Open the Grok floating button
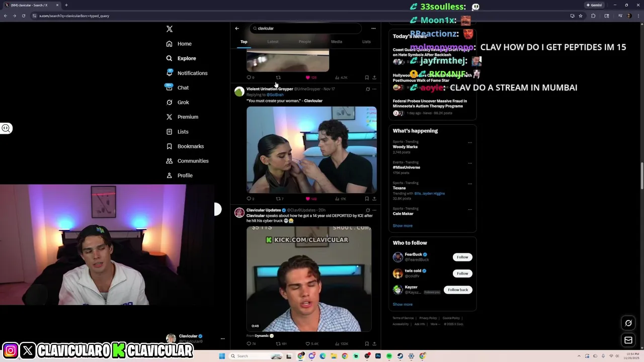This screenshot has height=362, width=644. [x=628, y=323]
